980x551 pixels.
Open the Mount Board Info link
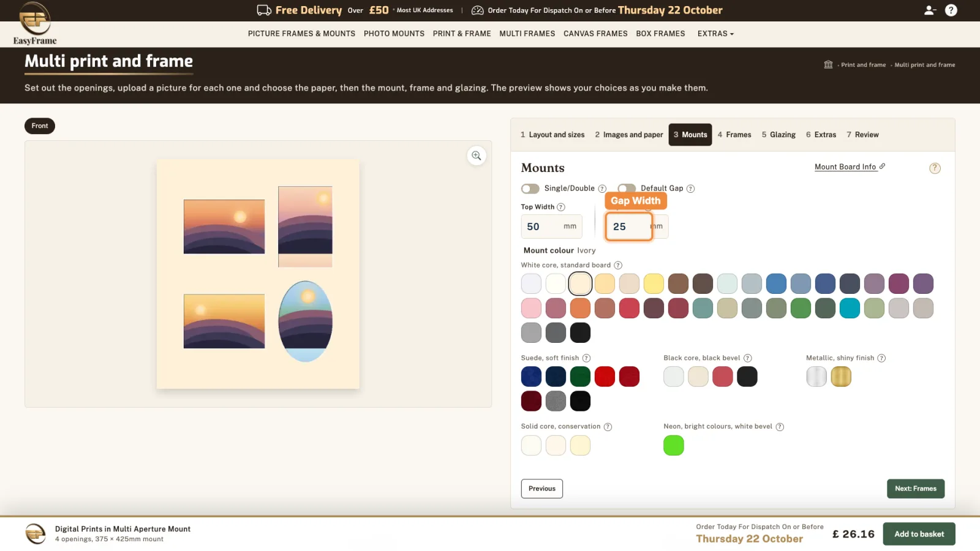850,167
